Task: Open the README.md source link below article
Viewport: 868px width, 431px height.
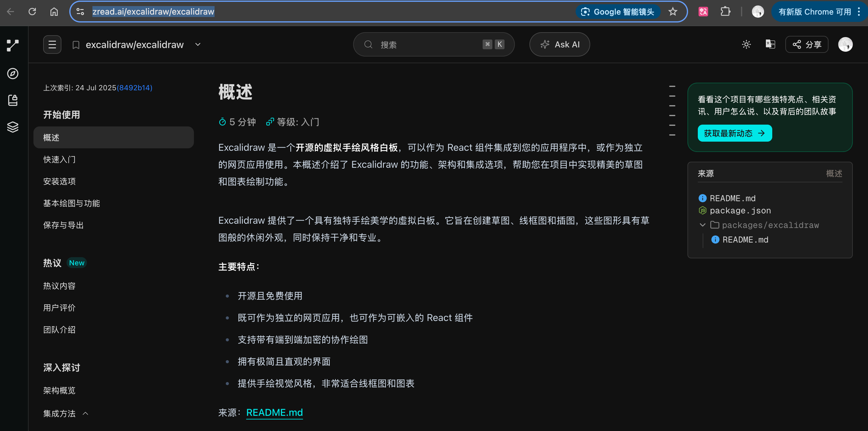Action: (274, 412)
